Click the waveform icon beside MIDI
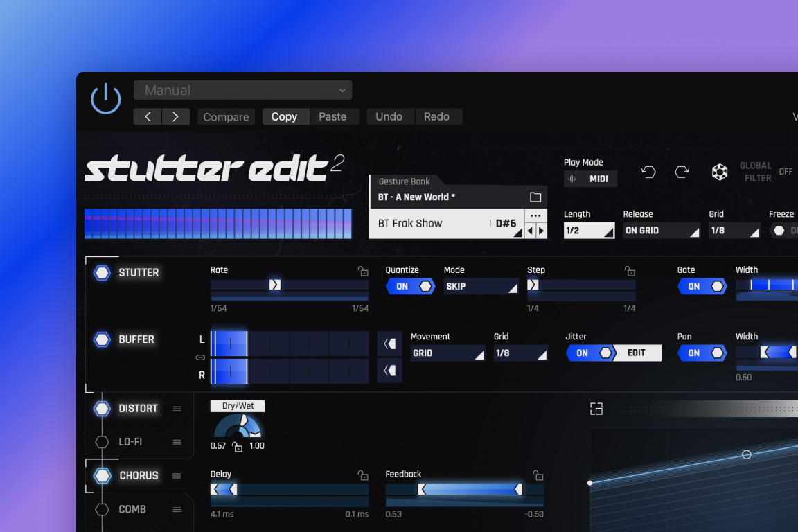Screen dimensions: 798x532 point(573,179)
